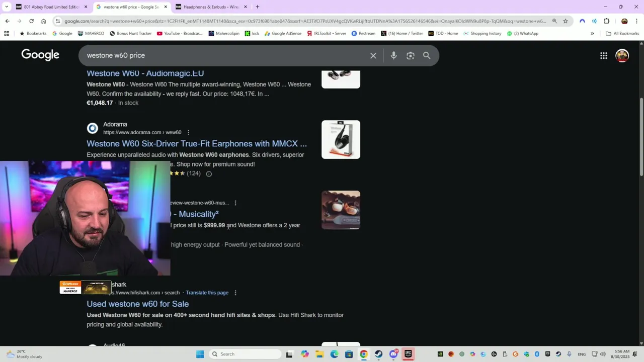Open the All Bookmarks folder
644x362 pixels.
(x=622, y=34)
